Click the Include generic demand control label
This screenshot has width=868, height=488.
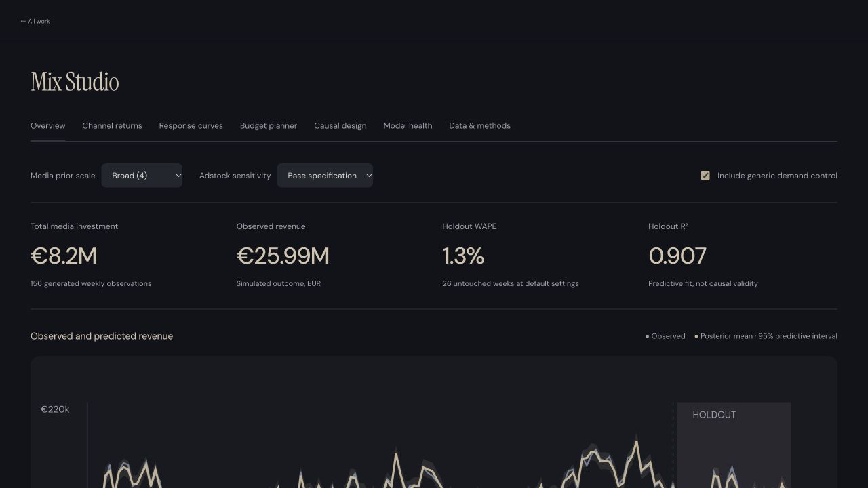click(777, 176)
